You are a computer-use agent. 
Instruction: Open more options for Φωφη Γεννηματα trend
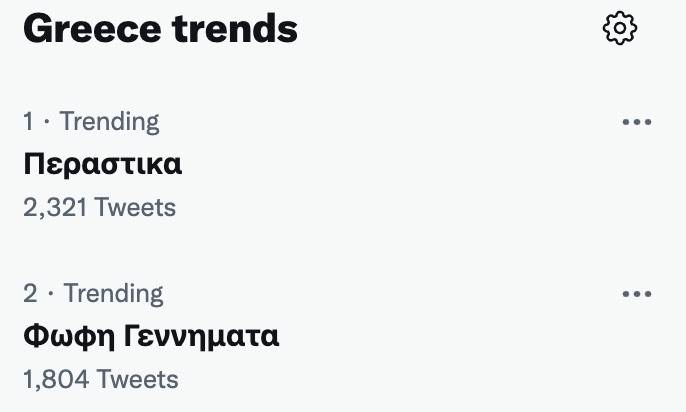coord(637,294)
